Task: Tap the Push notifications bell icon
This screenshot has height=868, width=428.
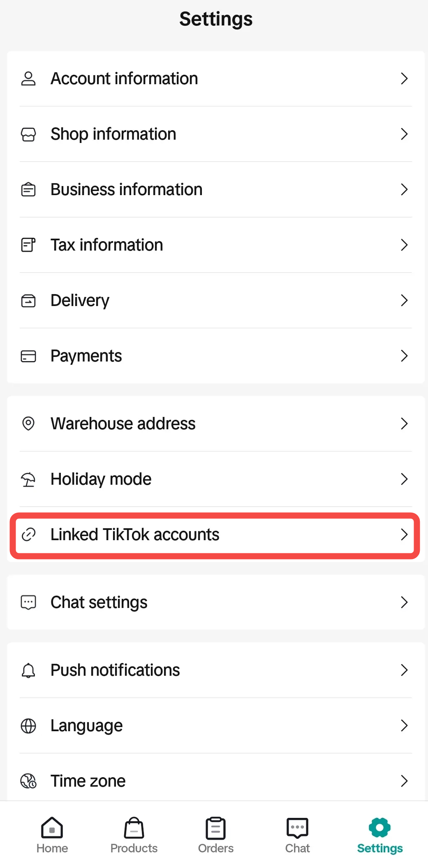Action: (x=28, y=670)
